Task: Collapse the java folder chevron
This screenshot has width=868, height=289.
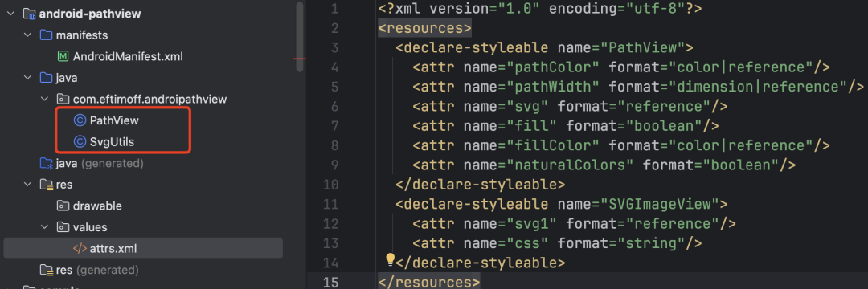Action: pos(27,78)
